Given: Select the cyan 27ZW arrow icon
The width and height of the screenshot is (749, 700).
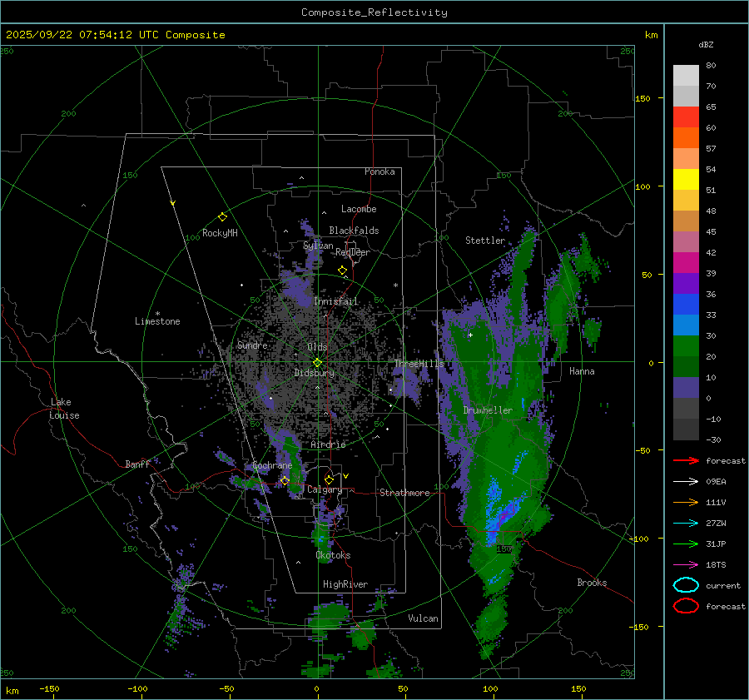Looking at the screenshot, I should pos(686,523).
